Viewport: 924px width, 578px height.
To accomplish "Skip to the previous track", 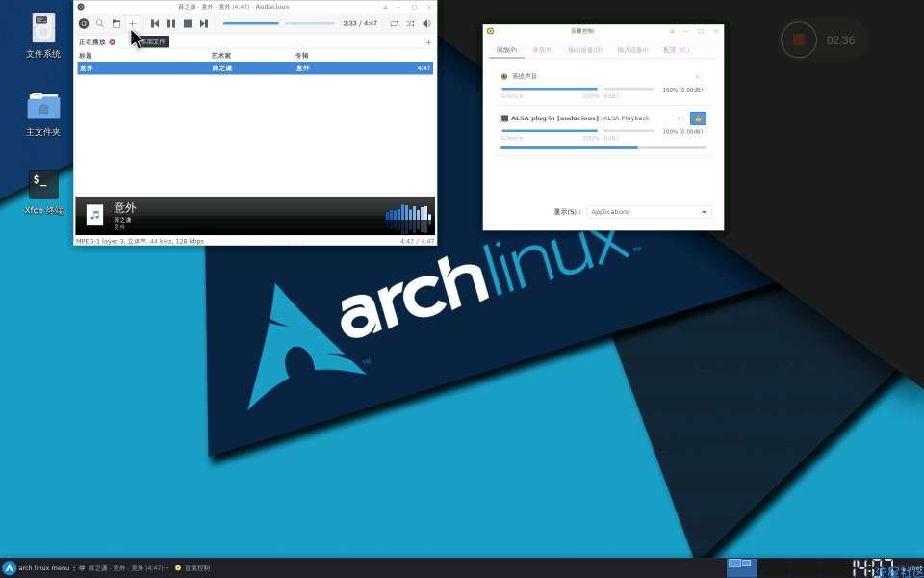I will point(155,23).
